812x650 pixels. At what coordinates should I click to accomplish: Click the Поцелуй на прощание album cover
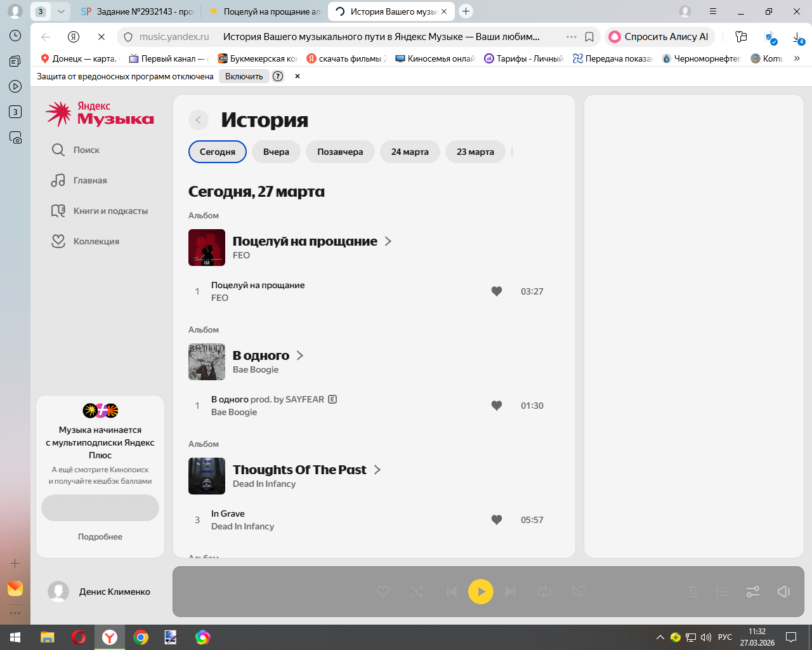[x=207, y=248]
